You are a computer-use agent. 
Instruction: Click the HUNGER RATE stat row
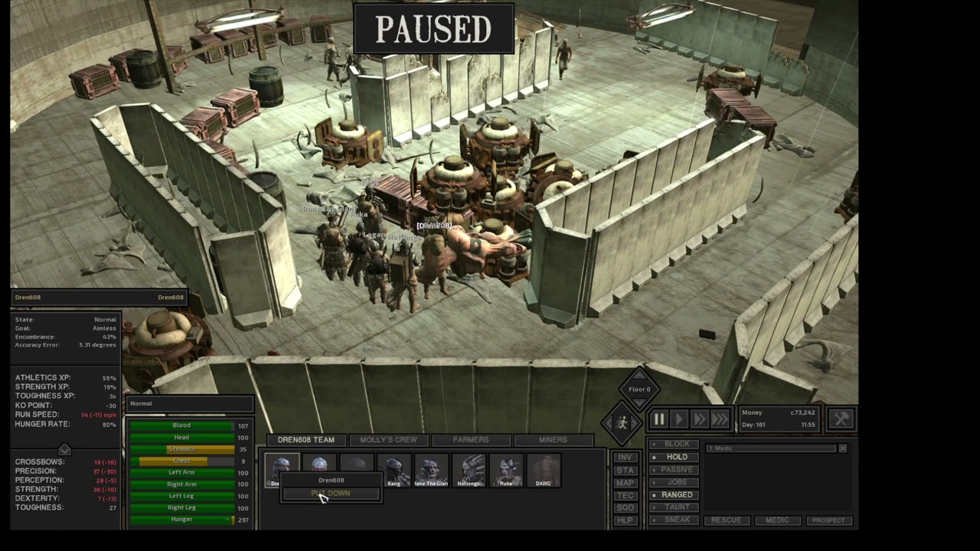point(66,424)
